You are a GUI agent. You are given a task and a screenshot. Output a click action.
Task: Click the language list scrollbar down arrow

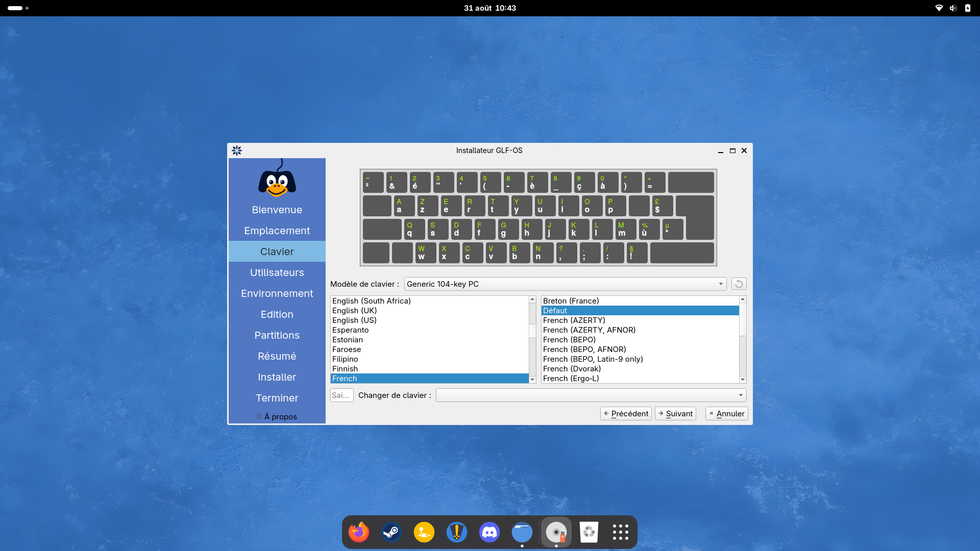click(532, 380)
